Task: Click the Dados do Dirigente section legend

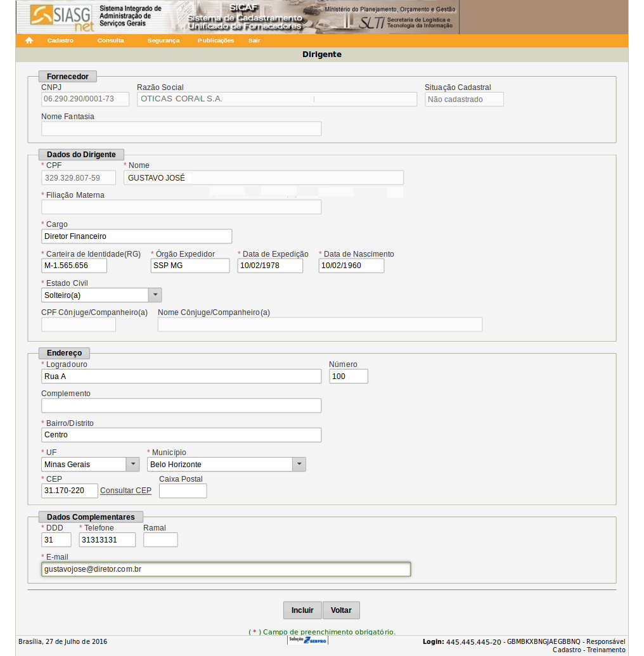Action: [x=81, y=155]
